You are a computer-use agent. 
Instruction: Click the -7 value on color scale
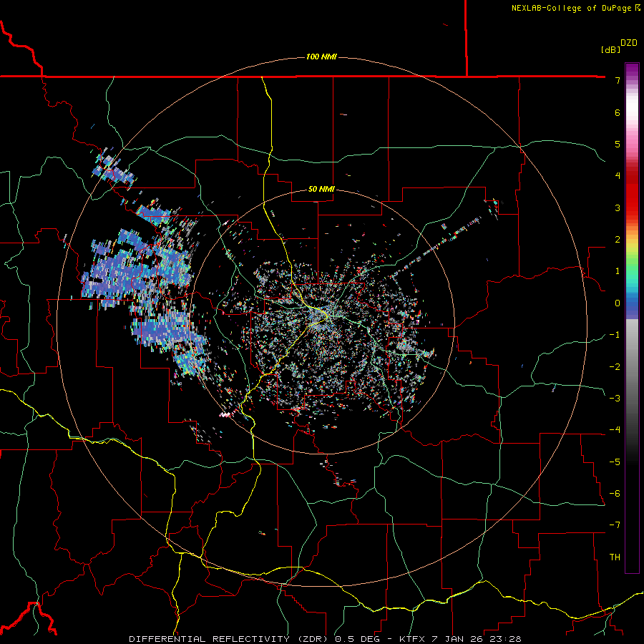(x=615, y=525)
